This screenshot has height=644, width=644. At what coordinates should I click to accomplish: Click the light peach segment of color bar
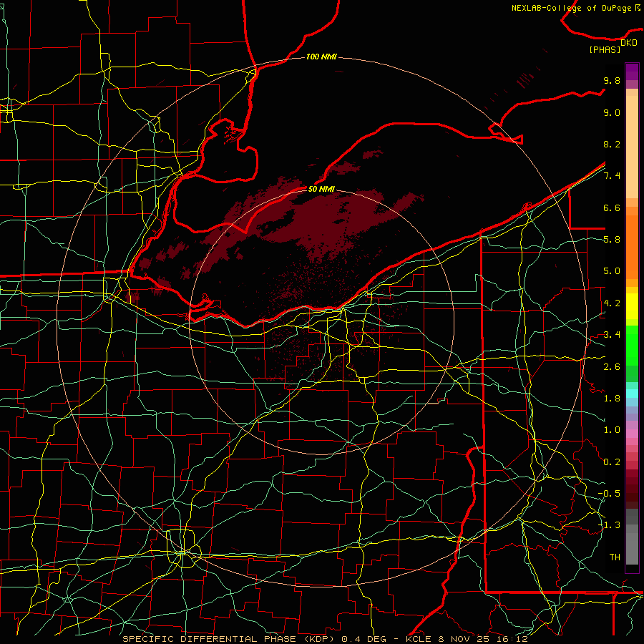[632, 147]
